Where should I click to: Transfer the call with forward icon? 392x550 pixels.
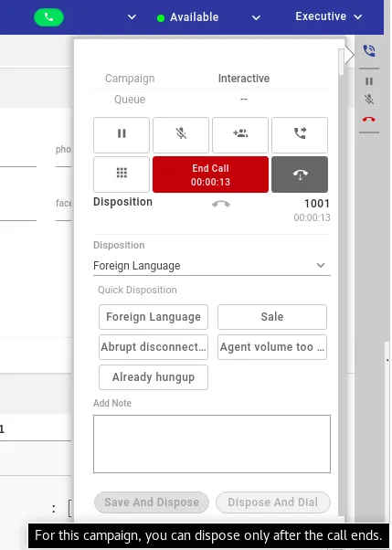(300, 135)
